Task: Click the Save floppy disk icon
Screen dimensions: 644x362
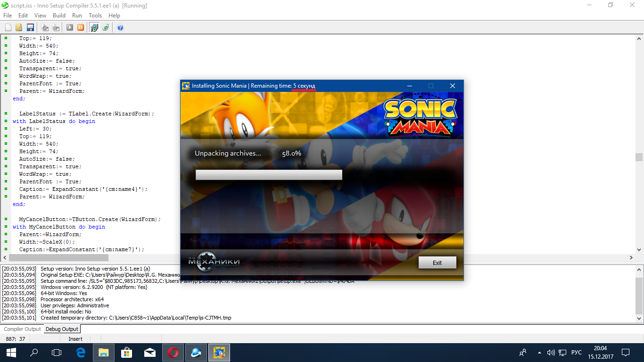Action: tap(30, 27)
